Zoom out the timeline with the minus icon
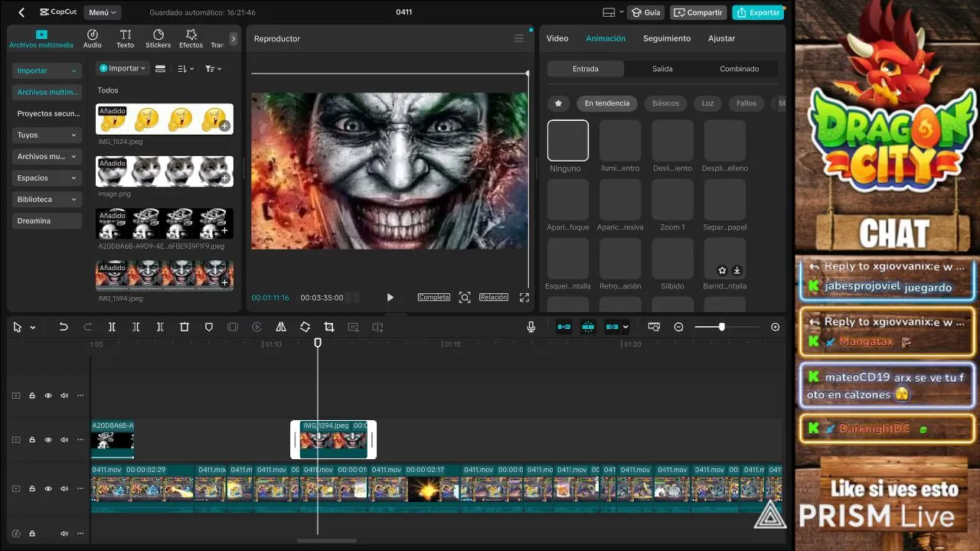This screenshot has height=551, width=980. click(678, 327)
